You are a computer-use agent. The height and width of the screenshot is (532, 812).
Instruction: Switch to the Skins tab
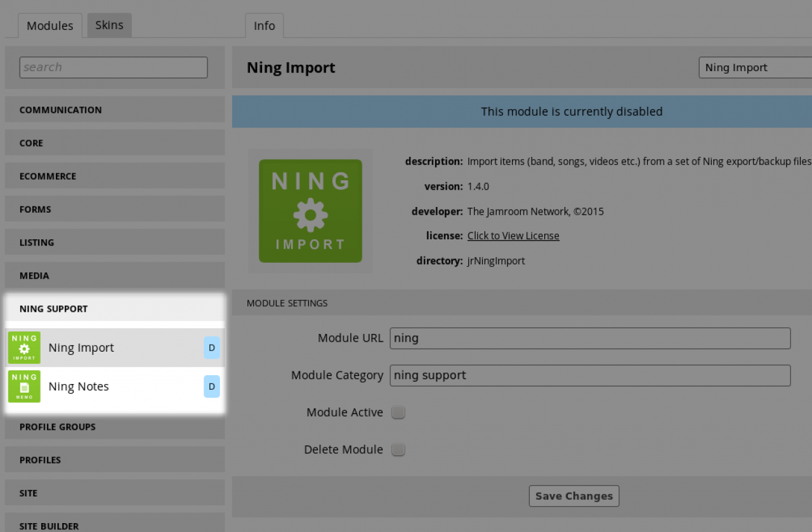pos(109,25)
